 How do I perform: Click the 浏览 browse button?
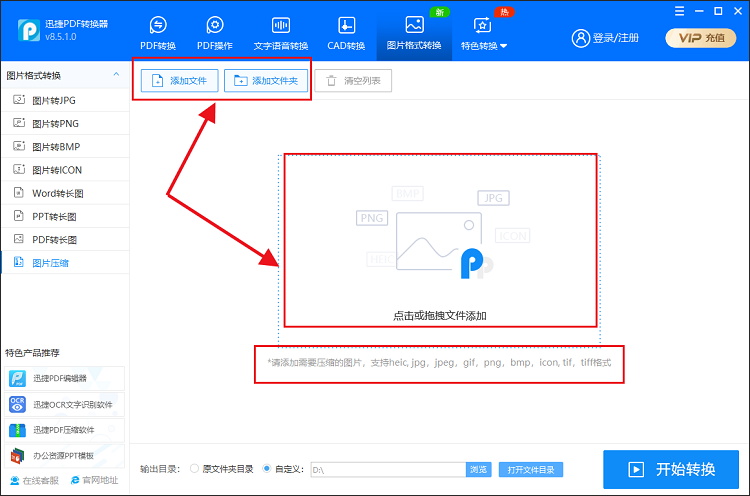(478, 470)
